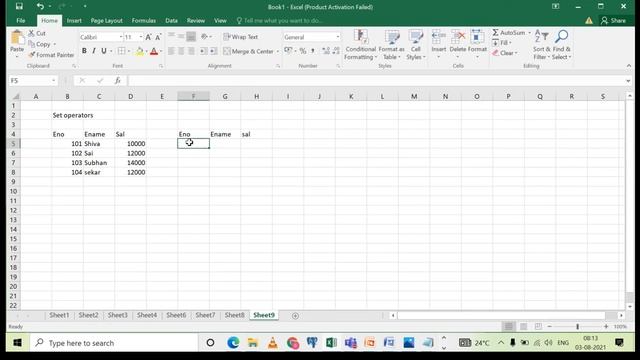Viewport: 640px width, 360px height.
Task: Open Format as Table gallery
Action: tap(391, 45)
